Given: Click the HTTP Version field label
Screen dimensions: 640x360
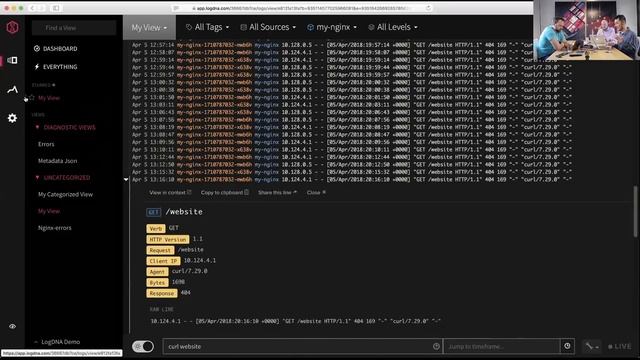Looking at the screenshot, I should coord(167,239).
